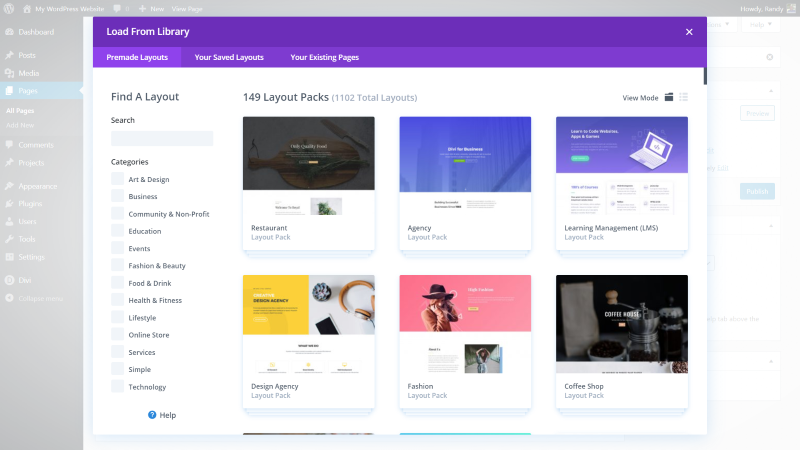Check the Events category checkbox
This screenshot has height=450, width=800.
[117, 248]
